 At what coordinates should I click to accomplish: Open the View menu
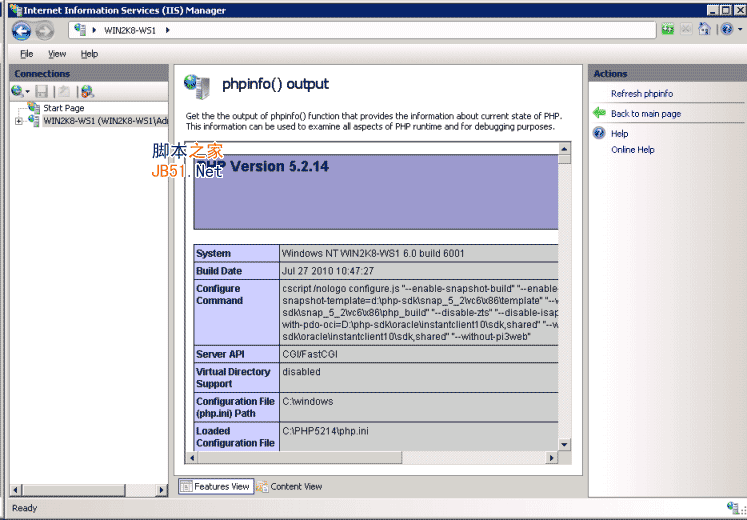point(57,54)
